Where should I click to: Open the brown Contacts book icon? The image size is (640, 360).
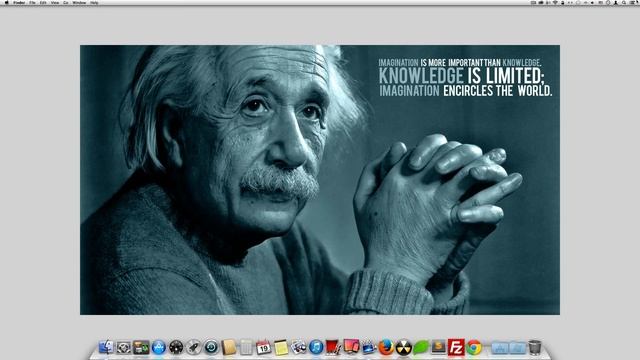coord(229,348)
